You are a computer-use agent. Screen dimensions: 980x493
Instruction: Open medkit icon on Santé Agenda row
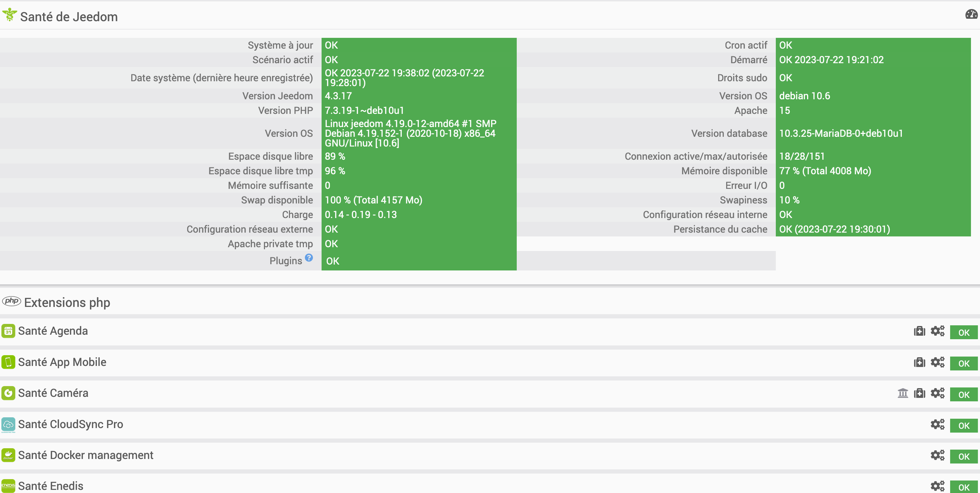919,331
